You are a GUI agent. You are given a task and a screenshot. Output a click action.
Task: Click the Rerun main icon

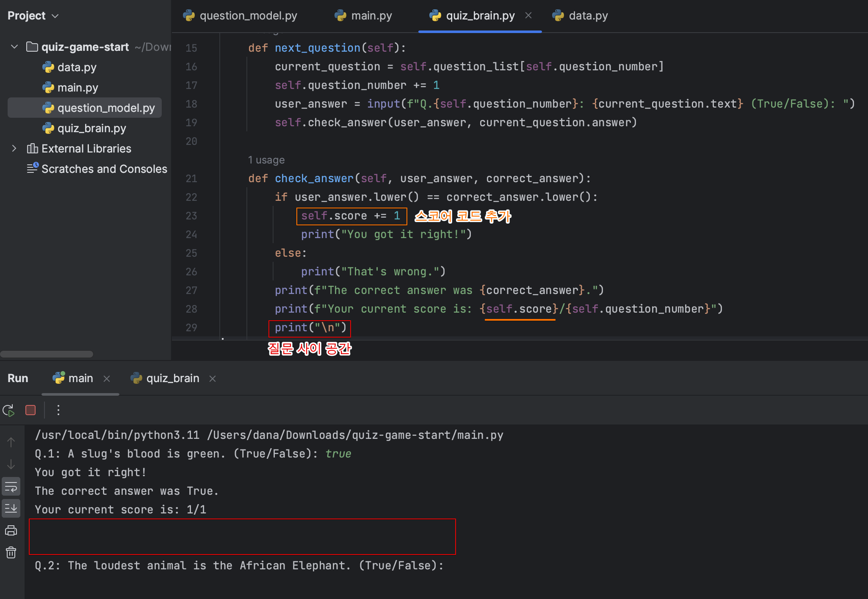coord(9,410)
